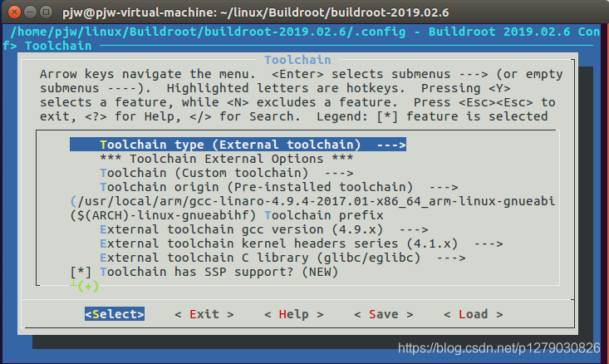
Task: Open the Toolchain type submenu
Action: click(x=238, y=145)
